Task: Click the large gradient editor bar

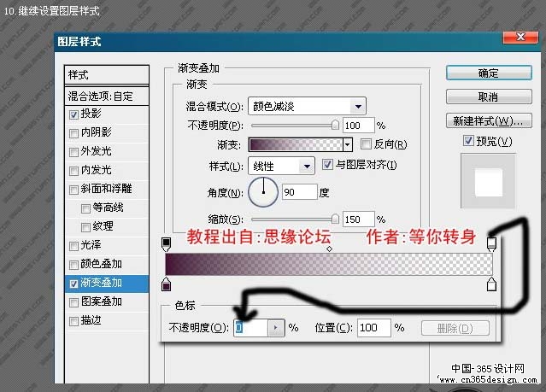Action: click(x=329, y=264)
